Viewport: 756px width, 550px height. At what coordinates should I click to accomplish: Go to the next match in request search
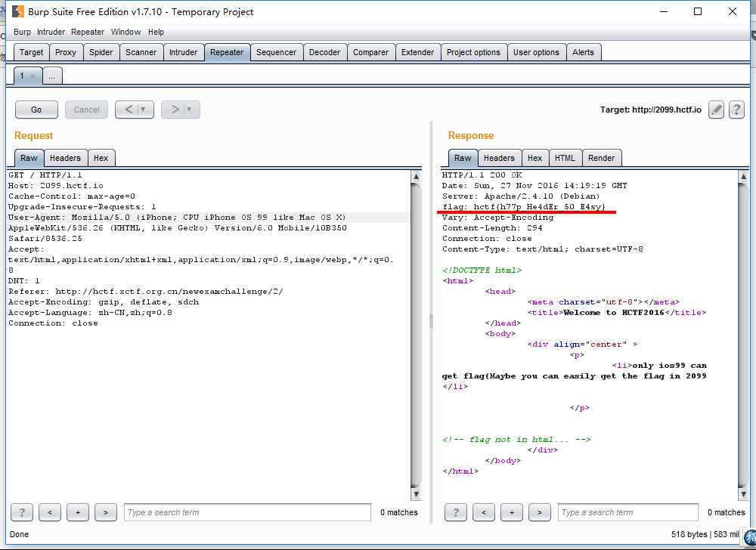point(106,512)
